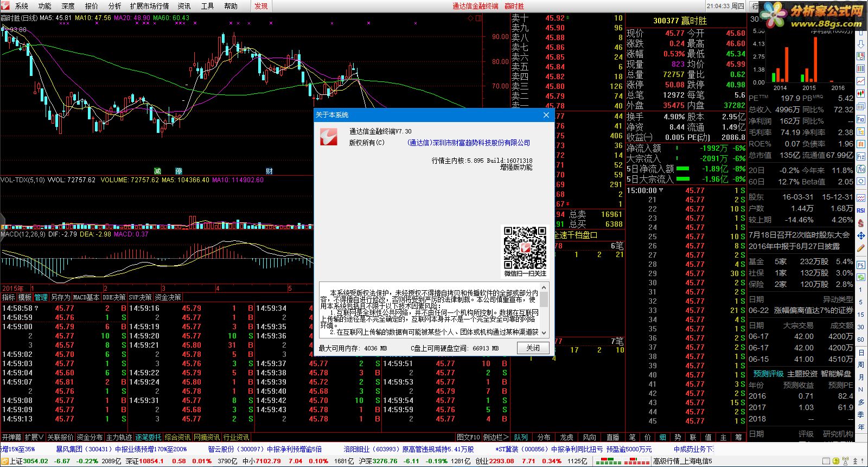Click the green refresh icon in sidebar

tap(860, 278)
